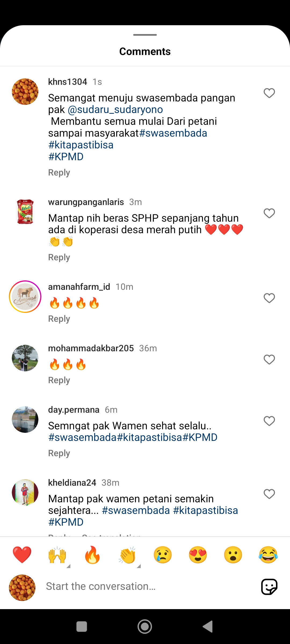Insert the raised hands quick emoji
The height and width of the screenshot is (644, 290).
pos(57,555)
